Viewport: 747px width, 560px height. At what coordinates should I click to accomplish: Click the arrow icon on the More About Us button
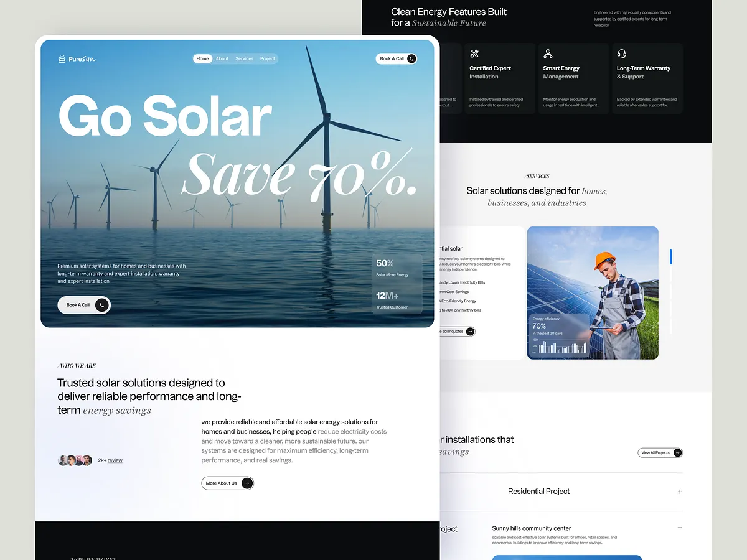pyautogui.click(x=247, y=483)
